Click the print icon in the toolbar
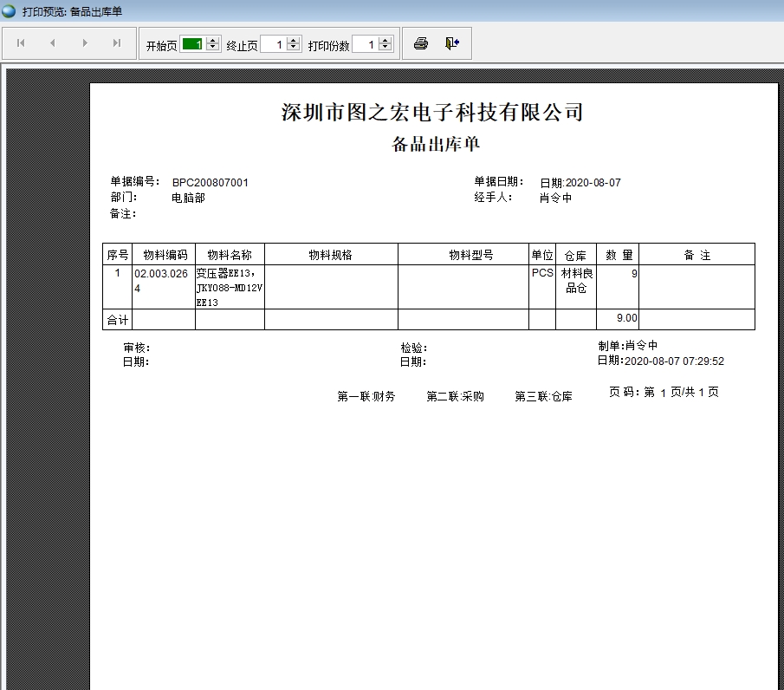The width and height of the screenshot is (784, 690). [x=420, y=43]
